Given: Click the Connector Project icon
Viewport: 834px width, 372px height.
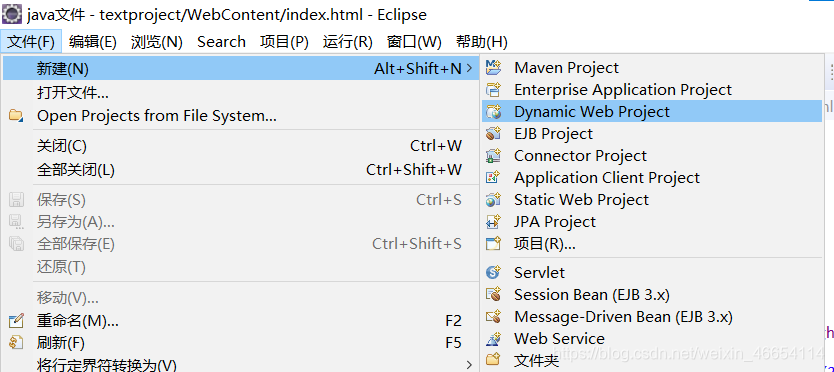Looking at the screenshot, I should coord(494,156).
